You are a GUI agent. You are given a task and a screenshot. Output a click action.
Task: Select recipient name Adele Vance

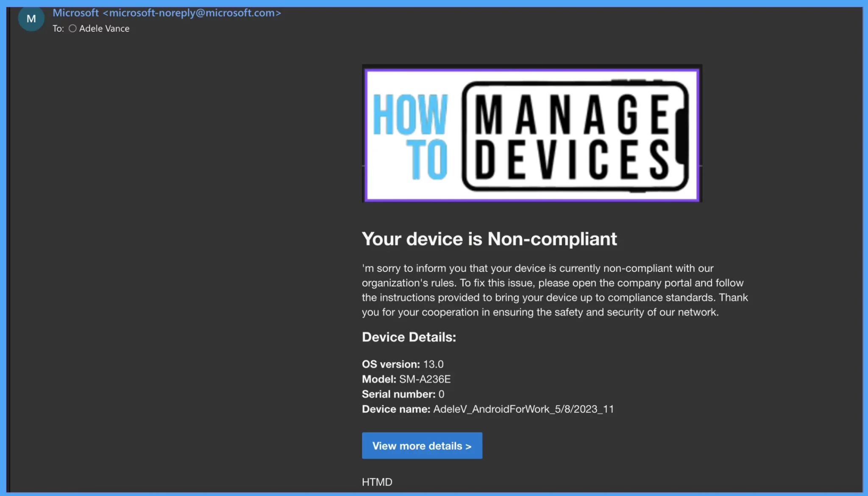coord(104,28)
